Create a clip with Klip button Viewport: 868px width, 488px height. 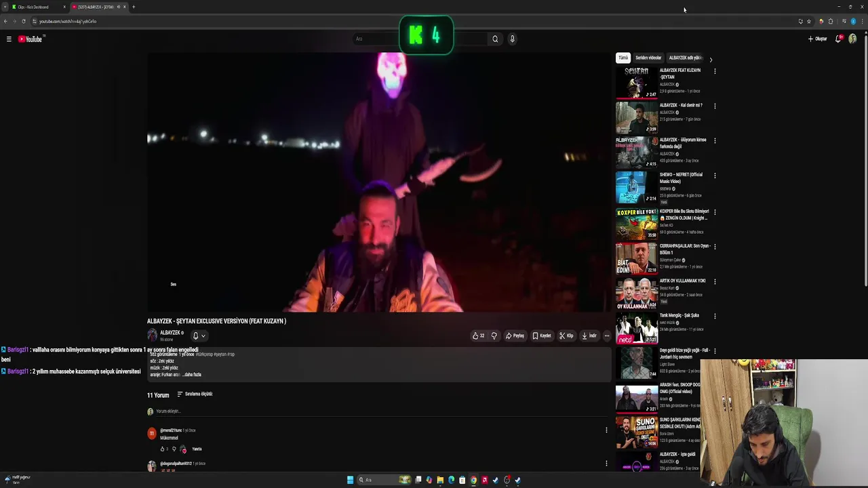(x=567, y=335)
